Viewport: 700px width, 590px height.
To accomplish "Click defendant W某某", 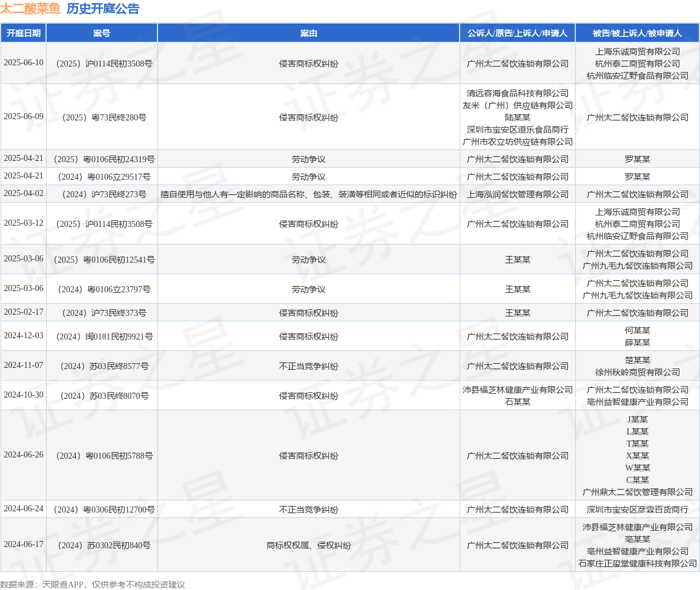I will pyautogui.click(x=637, y=468).
